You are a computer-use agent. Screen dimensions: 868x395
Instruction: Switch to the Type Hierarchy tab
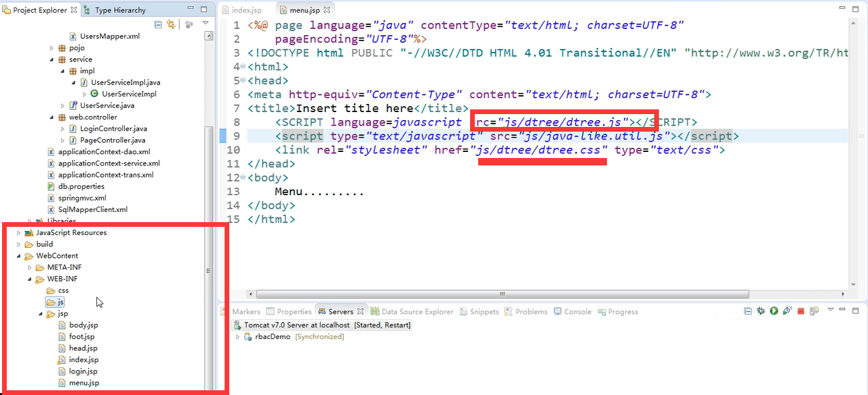tap(115, 10)
